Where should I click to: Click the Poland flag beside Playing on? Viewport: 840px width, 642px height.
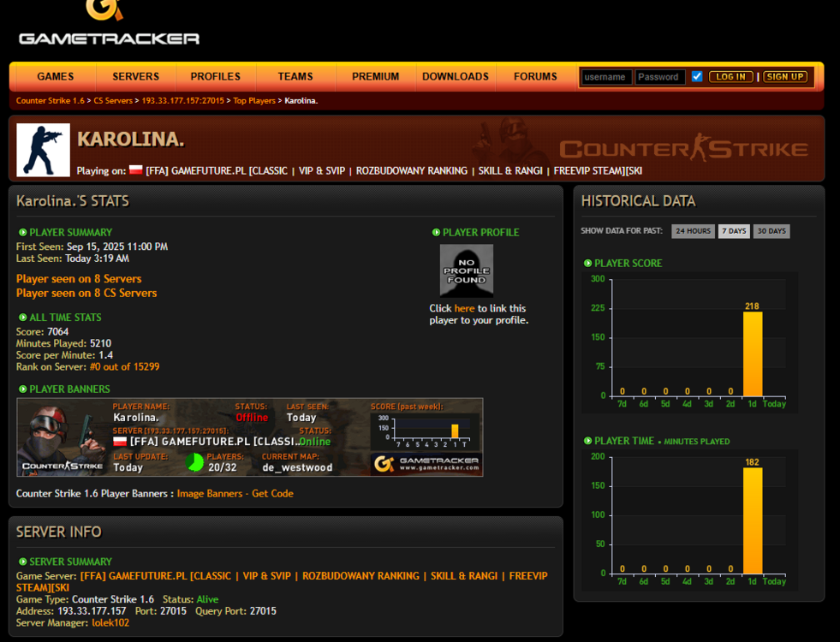coord(135,170)
